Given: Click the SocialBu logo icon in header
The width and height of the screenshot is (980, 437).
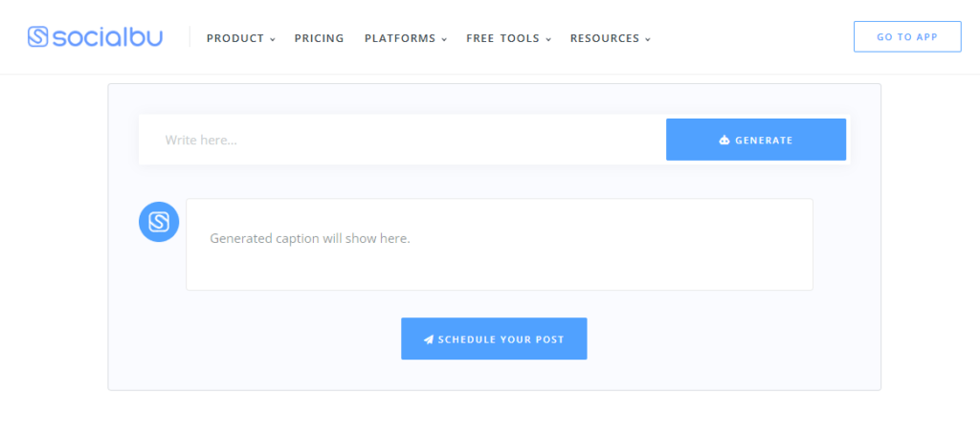Looking at the screenshot, I should pyautogui.click(x=38, y=37).
